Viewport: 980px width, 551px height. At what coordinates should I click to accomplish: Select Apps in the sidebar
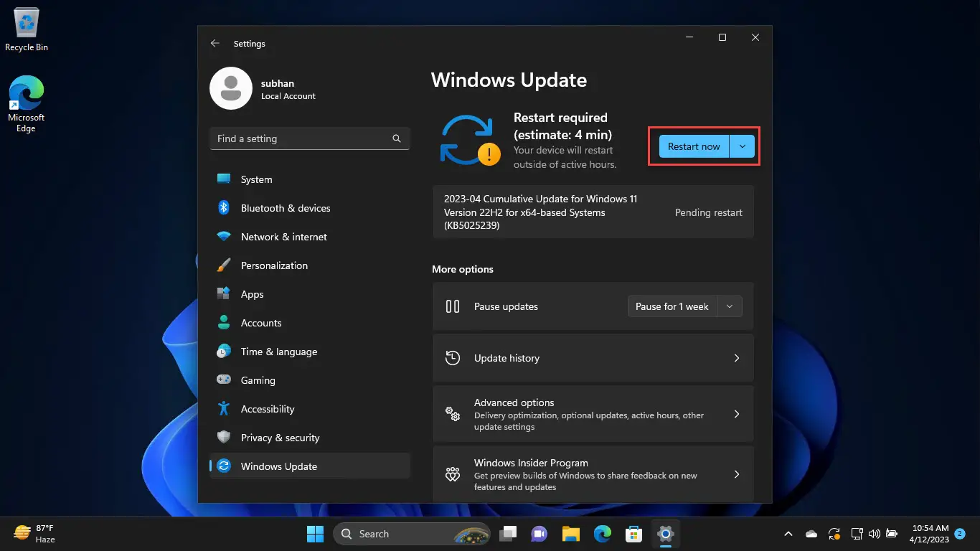(309, 294)
